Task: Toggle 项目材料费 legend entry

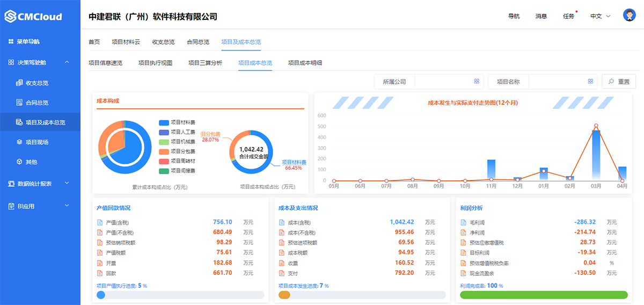Action: coord(177,122)
